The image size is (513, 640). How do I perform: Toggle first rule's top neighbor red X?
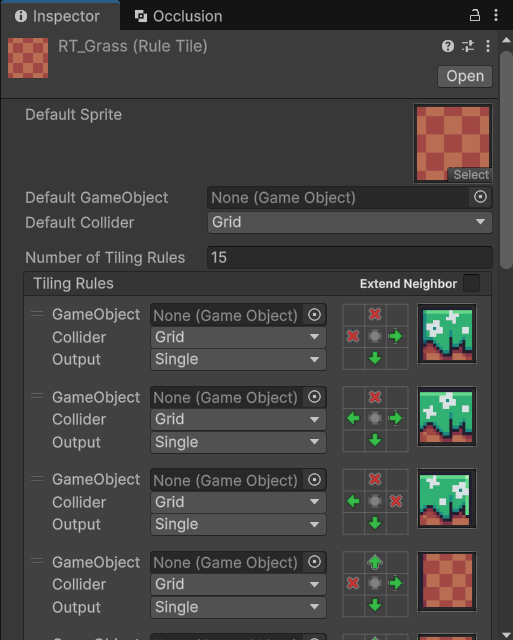375,314
